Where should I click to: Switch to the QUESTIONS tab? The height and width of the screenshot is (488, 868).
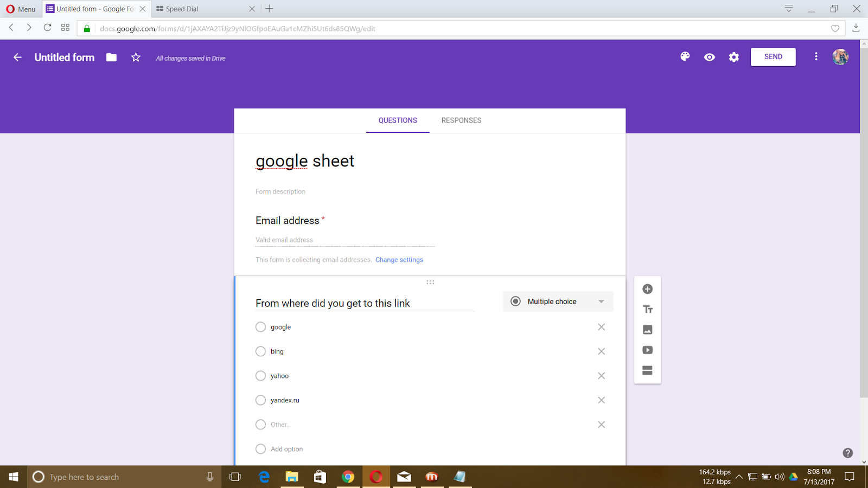point(398,120)
